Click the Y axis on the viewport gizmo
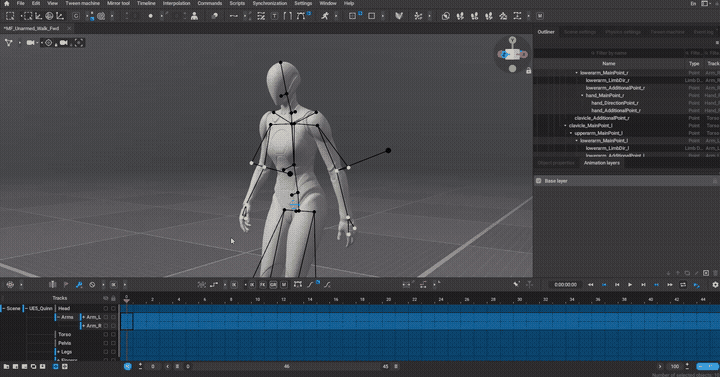This screenshot has height=377, width=720. pos(512,40)
